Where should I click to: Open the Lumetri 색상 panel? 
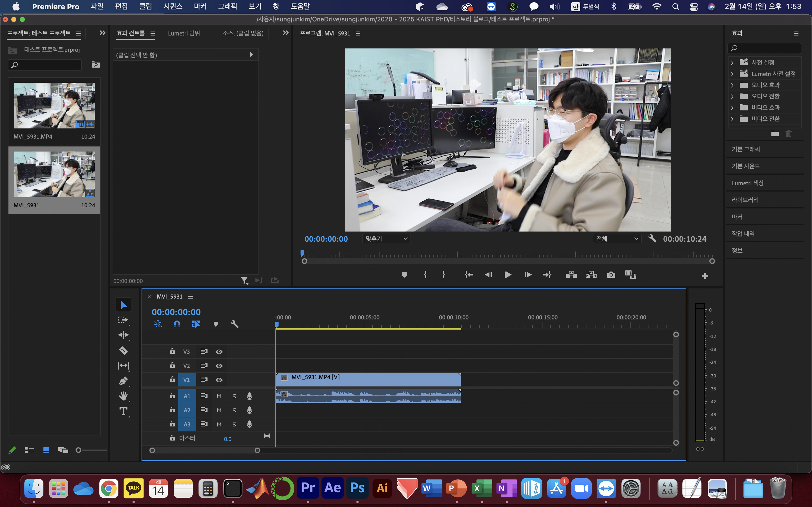[x=748, y=183]
